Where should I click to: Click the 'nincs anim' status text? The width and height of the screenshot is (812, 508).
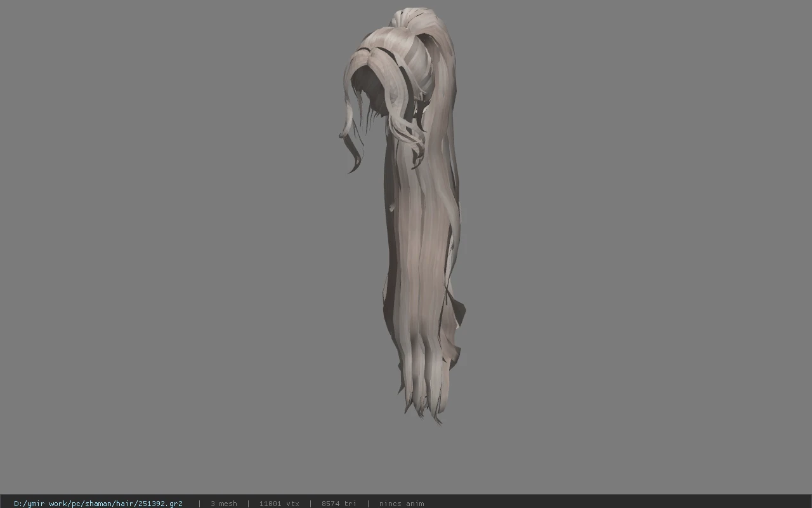click(402, 504)
